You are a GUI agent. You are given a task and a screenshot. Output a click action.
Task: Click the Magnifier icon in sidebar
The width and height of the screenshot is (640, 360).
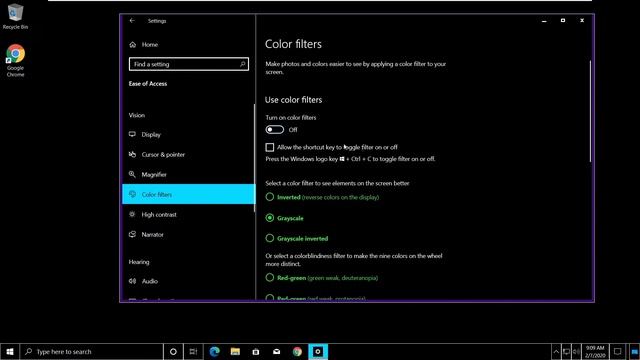132,174
